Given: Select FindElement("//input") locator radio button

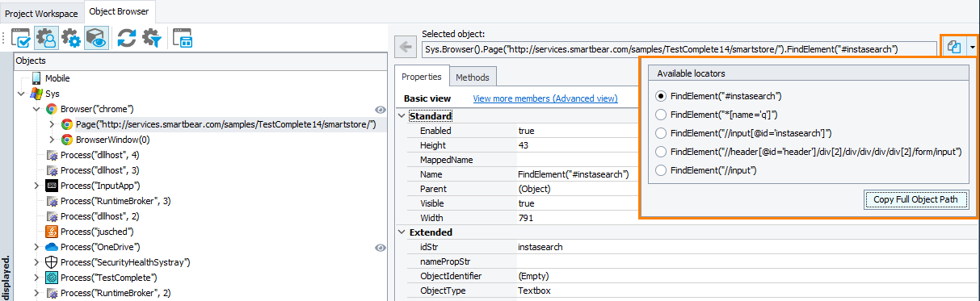Looking at the screenshot, I should pos(661,170).
